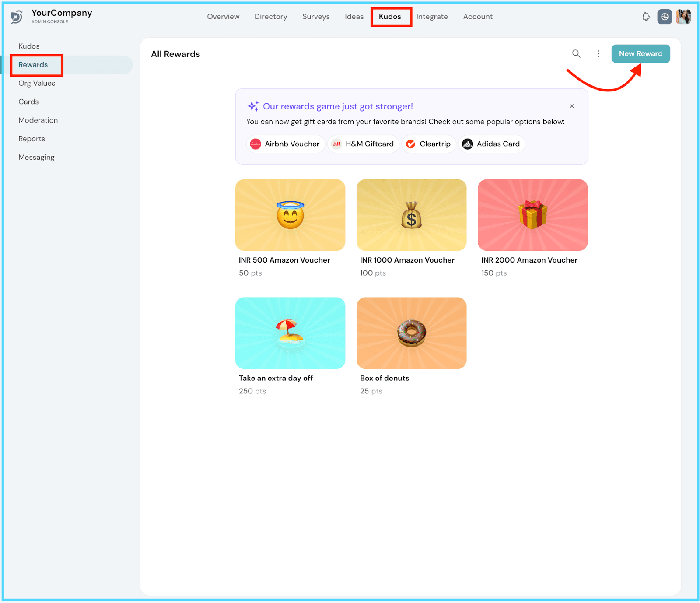Viewport: 700px width, 603px height.
Task: Open Org Values in the sidebar
Action: click(37, 83)
